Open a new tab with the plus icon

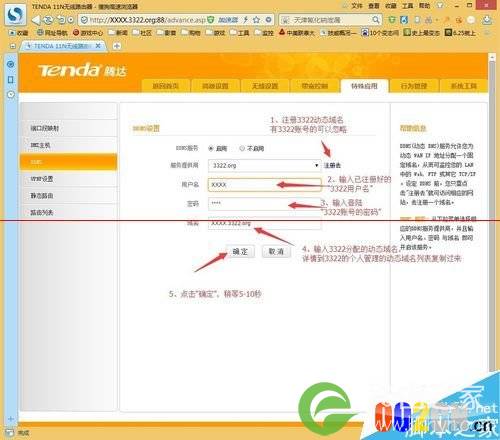[x=117, y=46]
